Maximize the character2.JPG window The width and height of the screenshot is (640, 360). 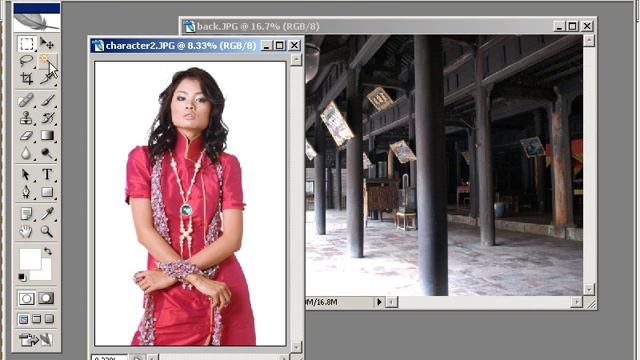(x=280, y=45)
